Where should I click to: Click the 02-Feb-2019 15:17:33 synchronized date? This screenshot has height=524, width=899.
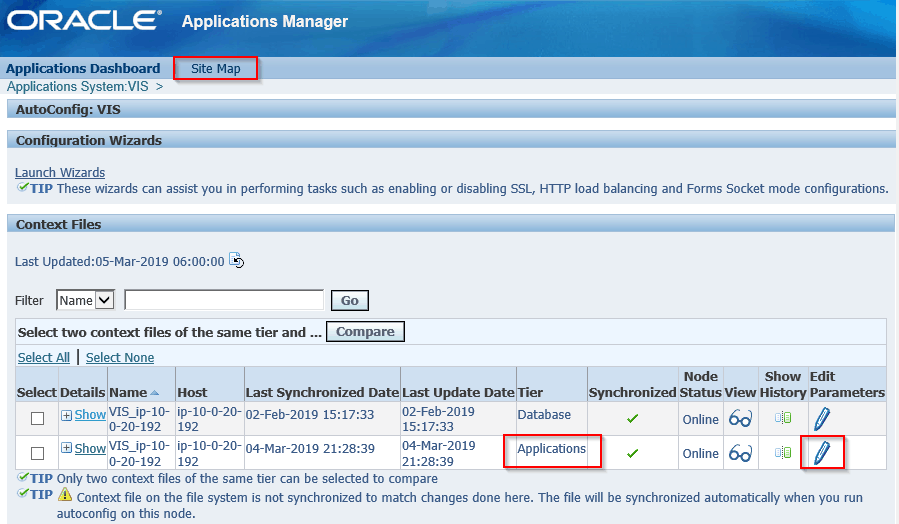coord(310,414)
